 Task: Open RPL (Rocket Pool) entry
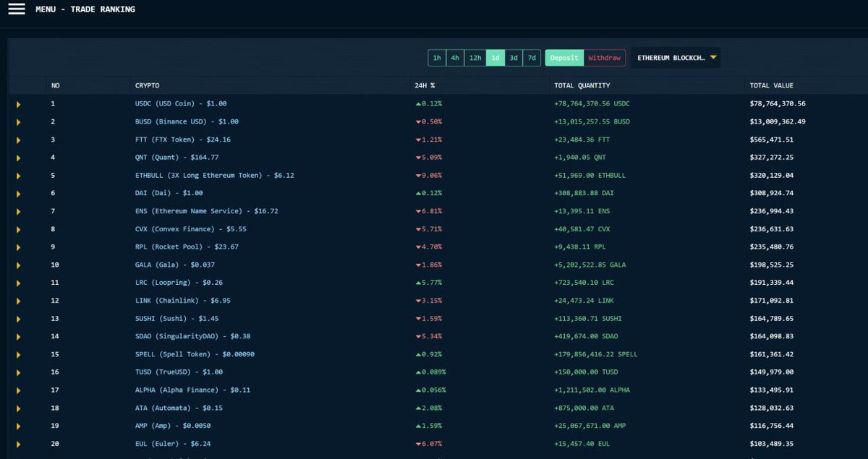187,246
